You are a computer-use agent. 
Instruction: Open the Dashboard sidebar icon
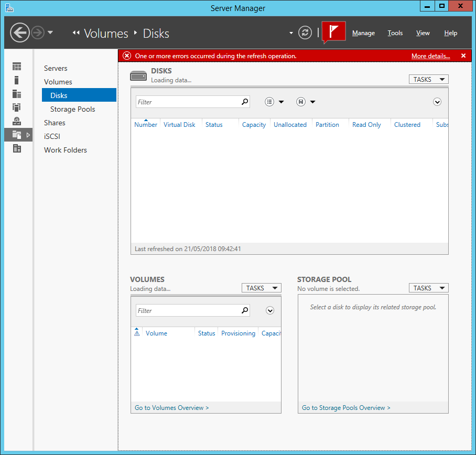17,66
